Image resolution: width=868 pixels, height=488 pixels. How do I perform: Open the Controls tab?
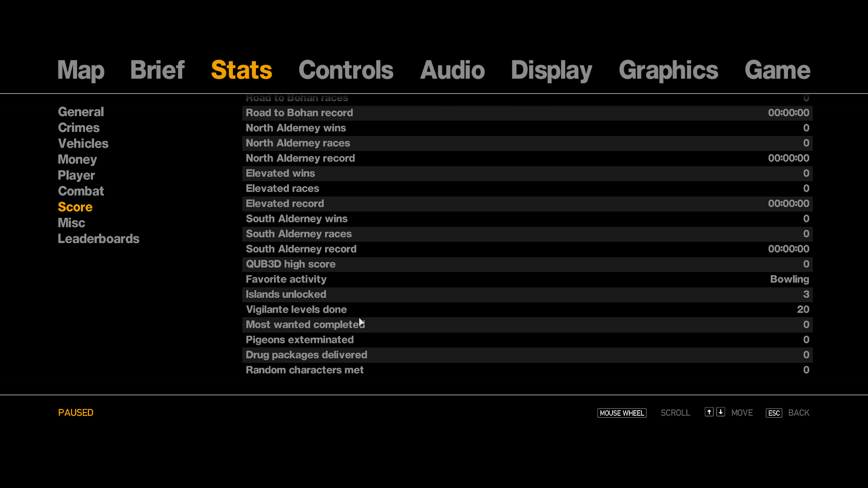tap(346, 70)
